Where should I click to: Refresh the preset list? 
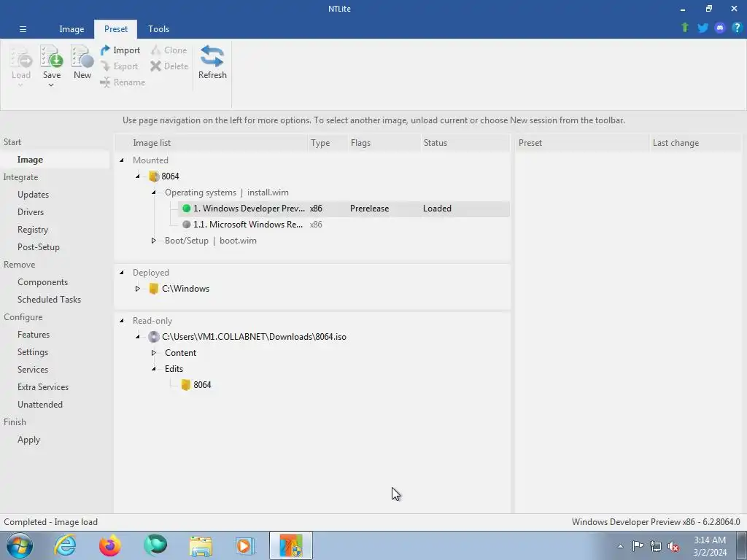[212, 62]
